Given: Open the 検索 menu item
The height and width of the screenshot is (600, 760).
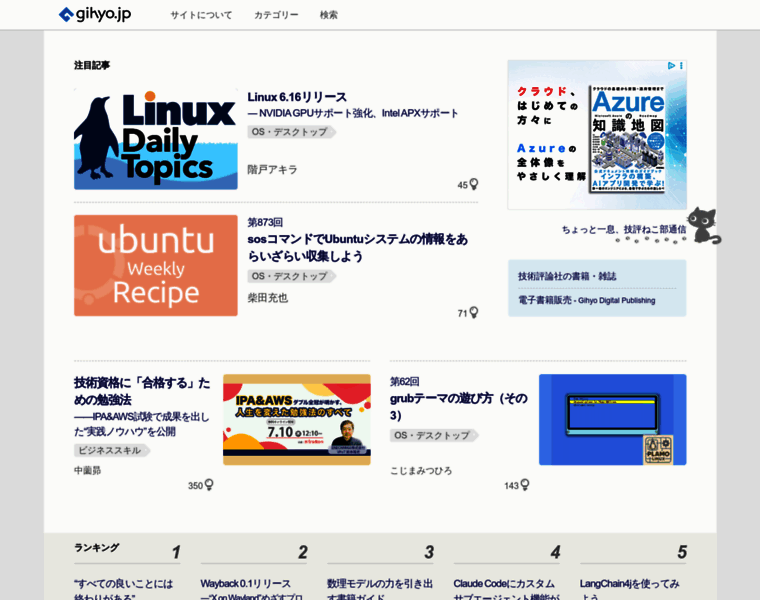Looking at the screenshot, I should point(329,15).
